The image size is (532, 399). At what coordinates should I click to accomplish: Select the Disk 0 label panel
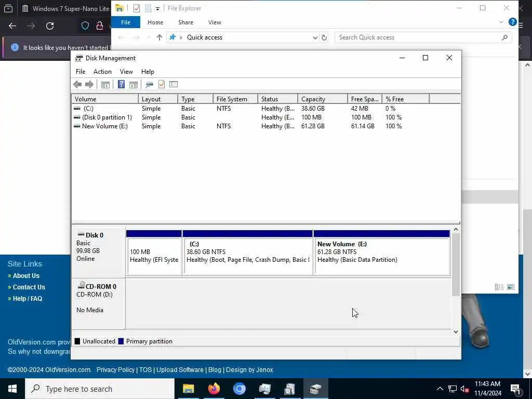98,252
